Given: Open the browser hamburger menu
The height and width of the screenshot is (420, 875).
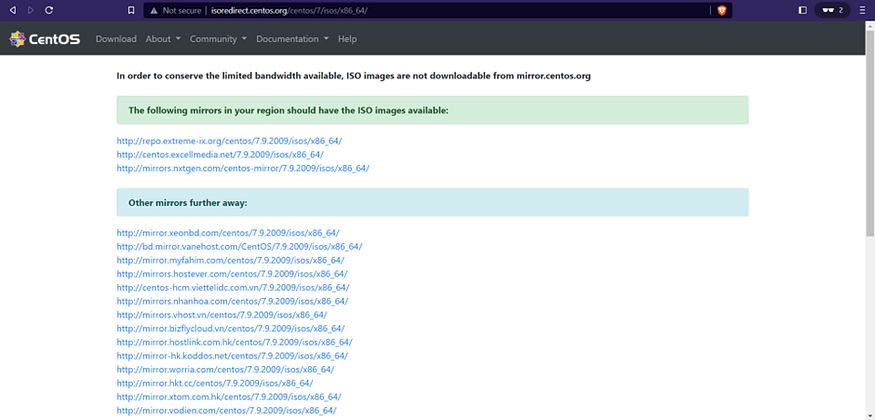Looking at the screenshot, I should click(x=862, y=10).
